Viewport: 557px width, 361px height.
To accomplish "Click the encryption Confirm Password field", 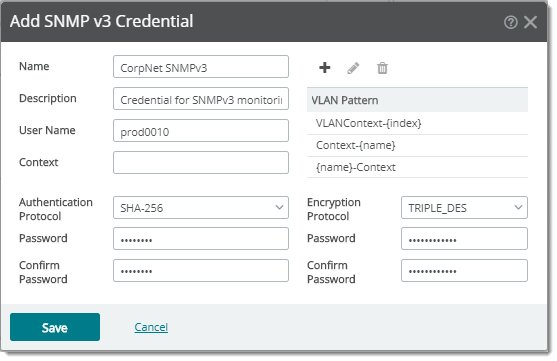I will (x=464, y=270).
